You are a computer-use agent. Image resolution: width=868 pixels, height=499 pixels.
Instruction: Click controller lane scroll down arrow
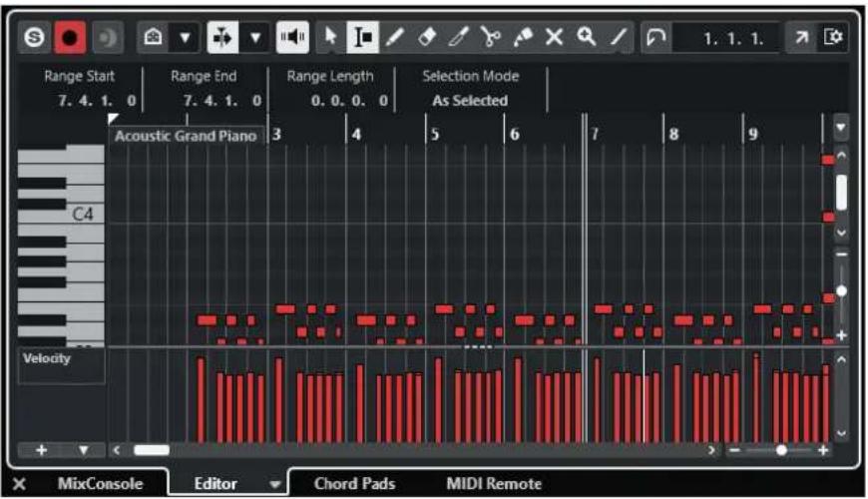[x=841, y=433]
